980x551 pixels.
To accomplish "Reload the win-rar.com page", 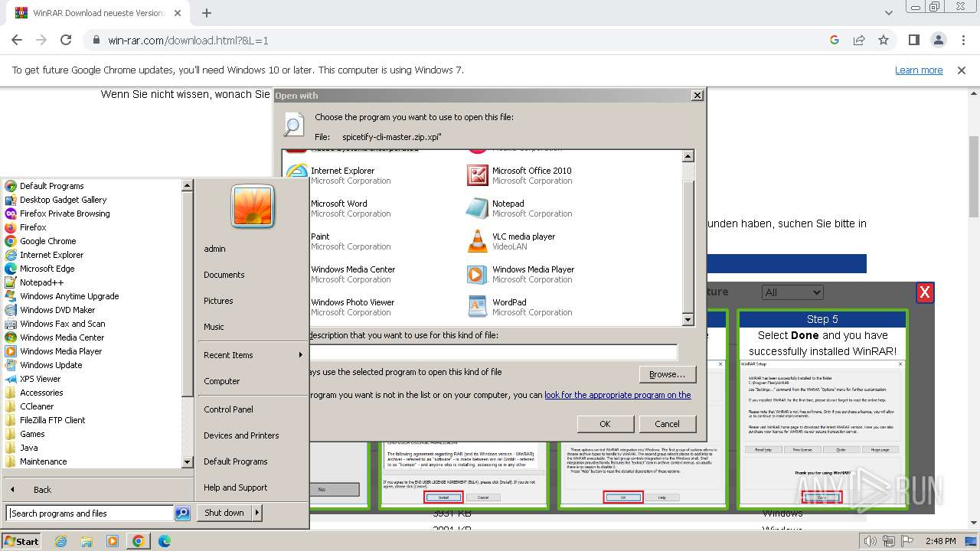I will click(66, 40).
